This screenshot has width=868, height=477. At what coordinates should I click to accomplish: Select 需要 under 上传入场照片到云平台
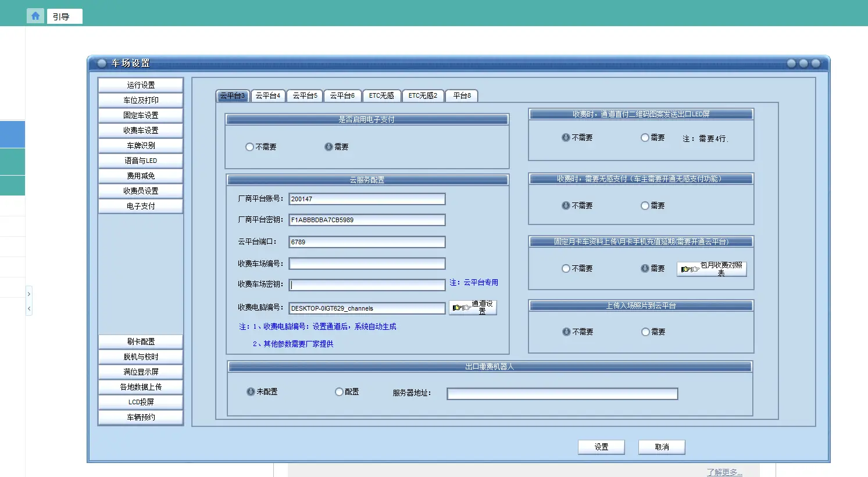(645, 332)
